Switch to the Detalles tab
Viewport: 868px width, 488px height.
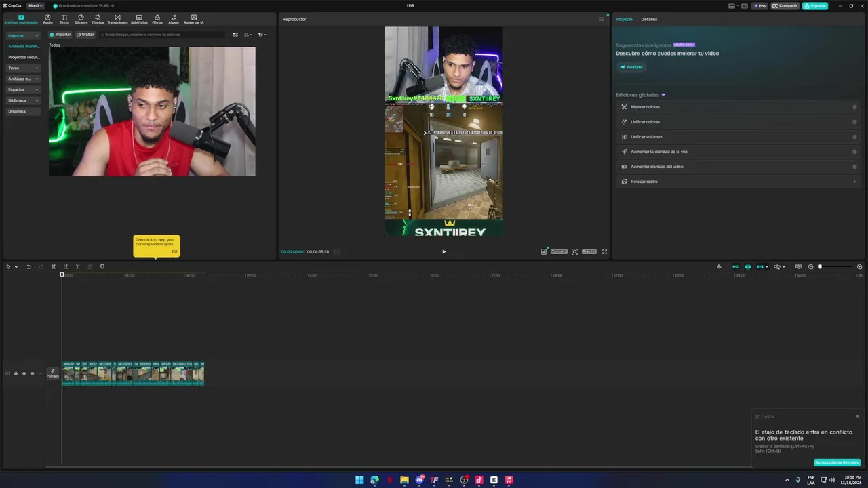[649, 19]
